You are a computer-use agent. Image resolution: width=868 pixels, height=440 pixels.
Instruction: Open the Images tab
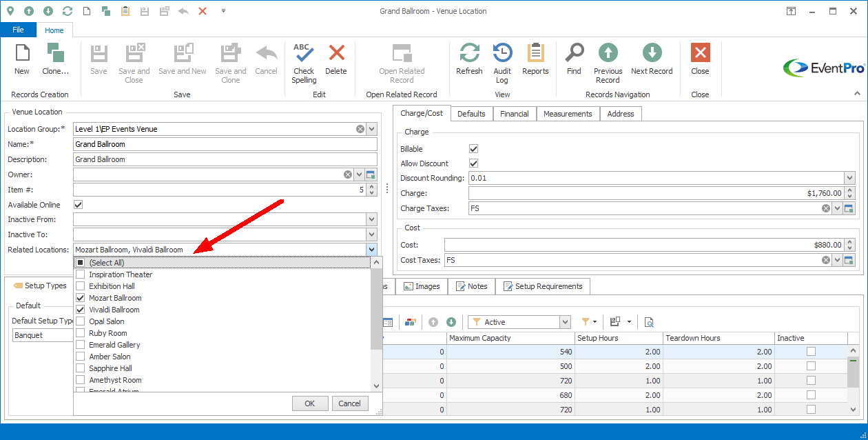pyautogui.click(x=422, y=286)
